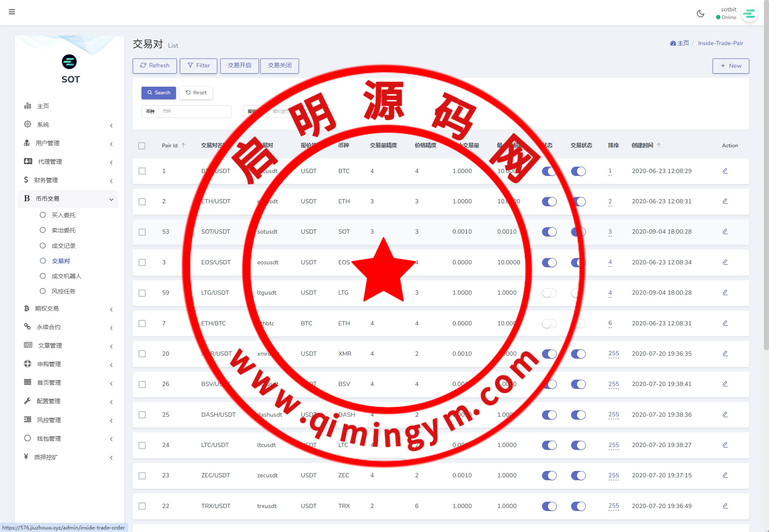Screen dimensions: 769x532
Task: Toggle 交易状态 switch for ZEC/USDT
Action: [578, 476]
